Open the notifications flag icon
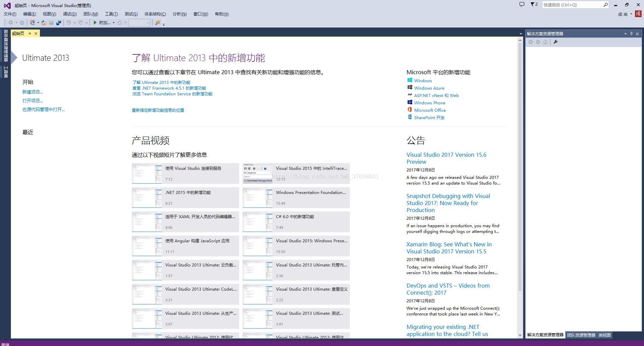 point(534,4)
